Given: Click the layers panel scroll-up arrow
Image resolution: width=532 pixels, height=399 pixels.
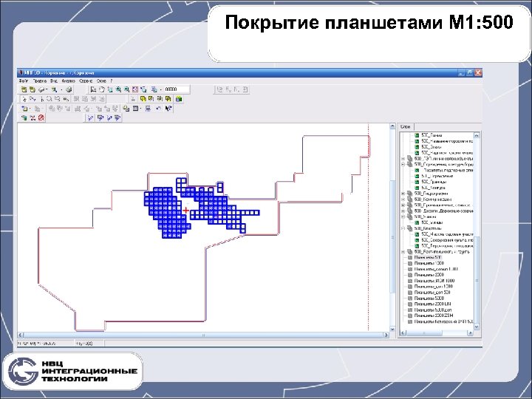Looking at the screenshot, I should click(x=477, y=135).
